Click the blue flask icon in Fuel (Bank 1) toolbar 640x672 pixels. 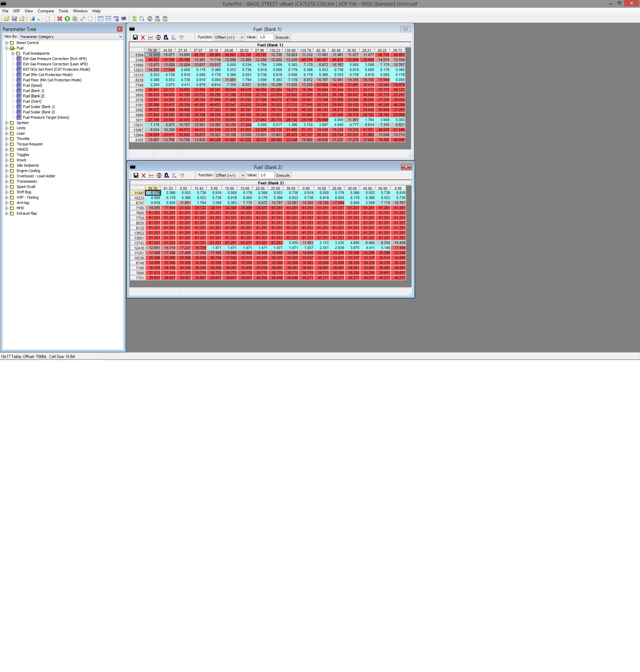click(166, 38)
